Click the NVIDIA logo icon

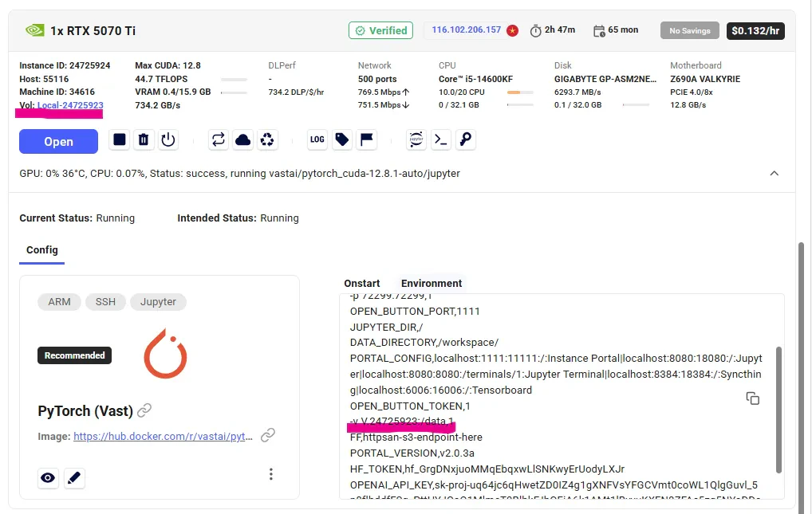(x=34, y=30)
